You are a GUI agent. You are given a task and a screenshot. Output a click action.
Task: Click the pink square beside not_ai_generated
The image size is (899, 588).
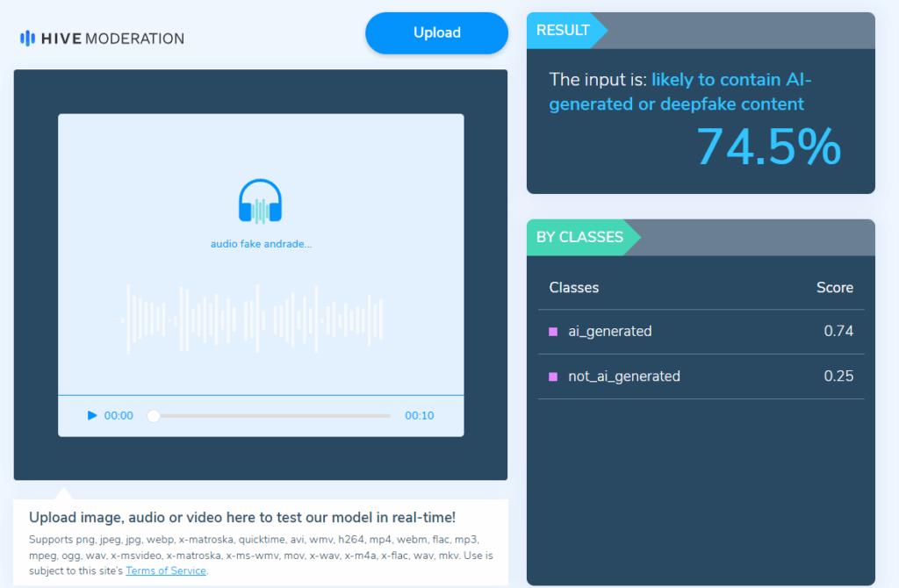(553, 376)
